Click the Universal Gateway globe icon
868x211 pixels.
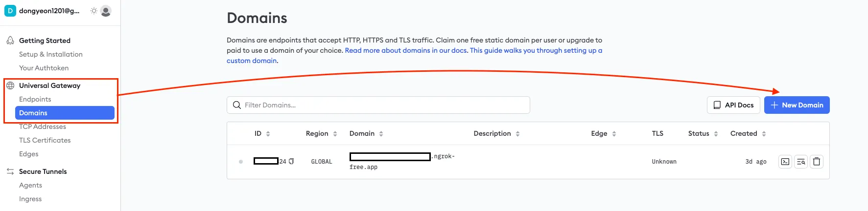coord(10,85)
